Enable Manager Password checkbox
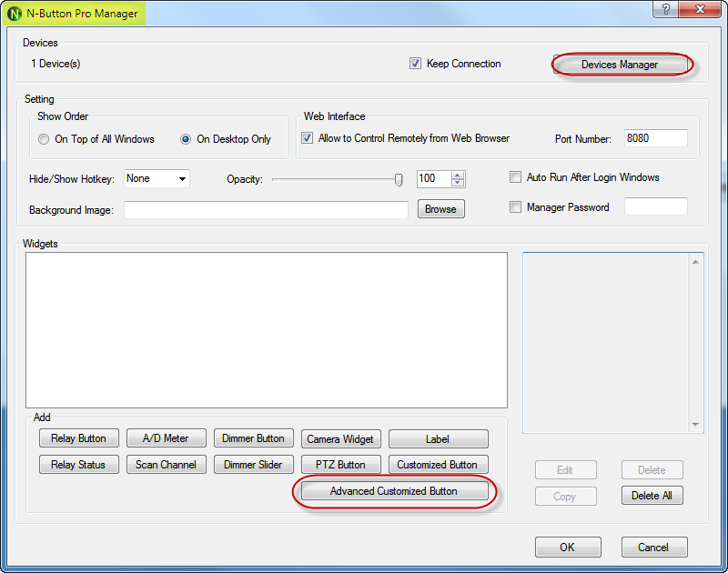Image resolution: width=728 pixels, height=573 pixels. pos(515,207)
